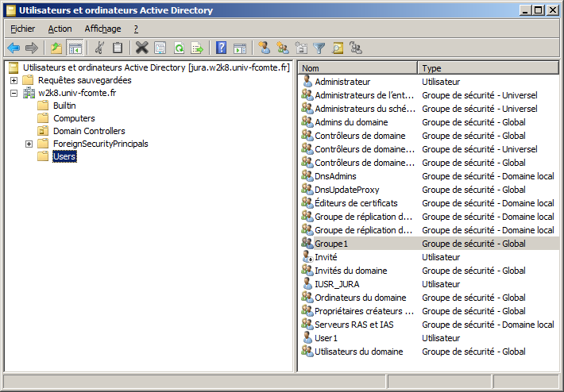This screenshot has height=392, width=564.
Task: Open the Affichage menu
Action: 102,29
